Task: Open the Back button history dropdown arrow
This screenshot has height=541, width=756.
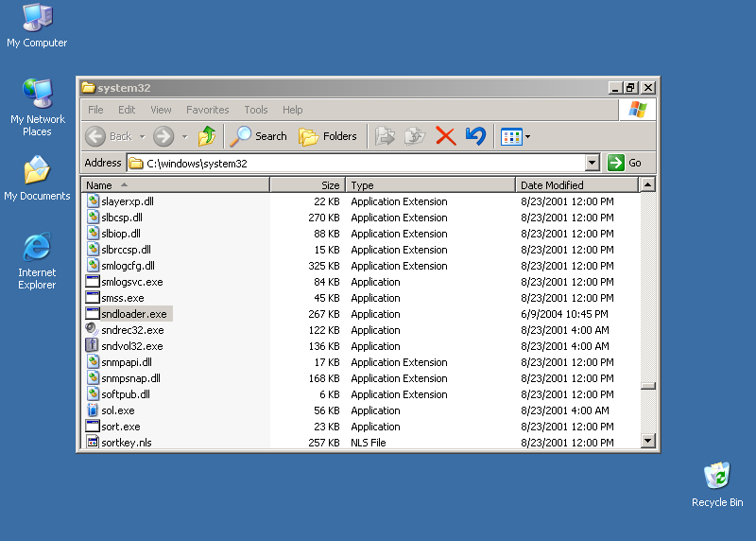Action: click(x=143, y=137)
